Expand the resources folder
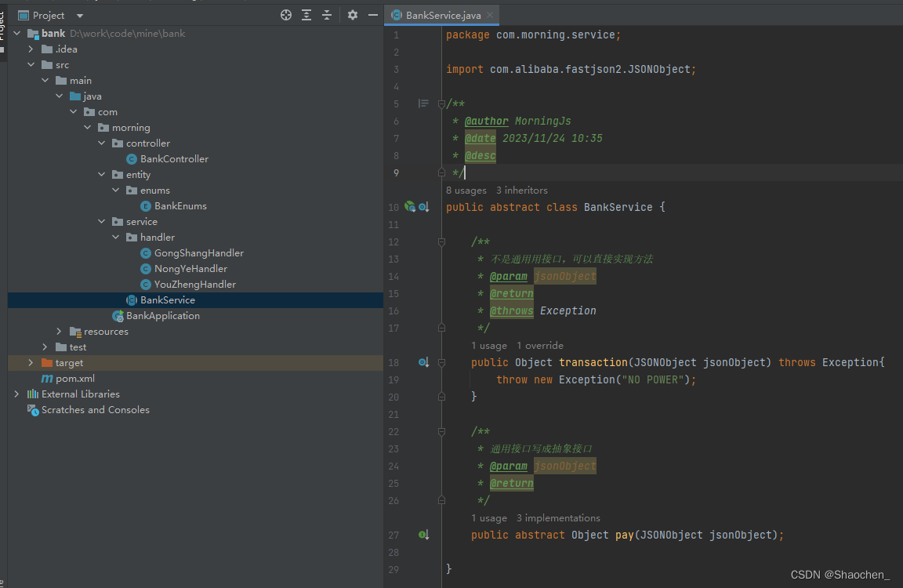903x588 pixels. tap(60, 331)
